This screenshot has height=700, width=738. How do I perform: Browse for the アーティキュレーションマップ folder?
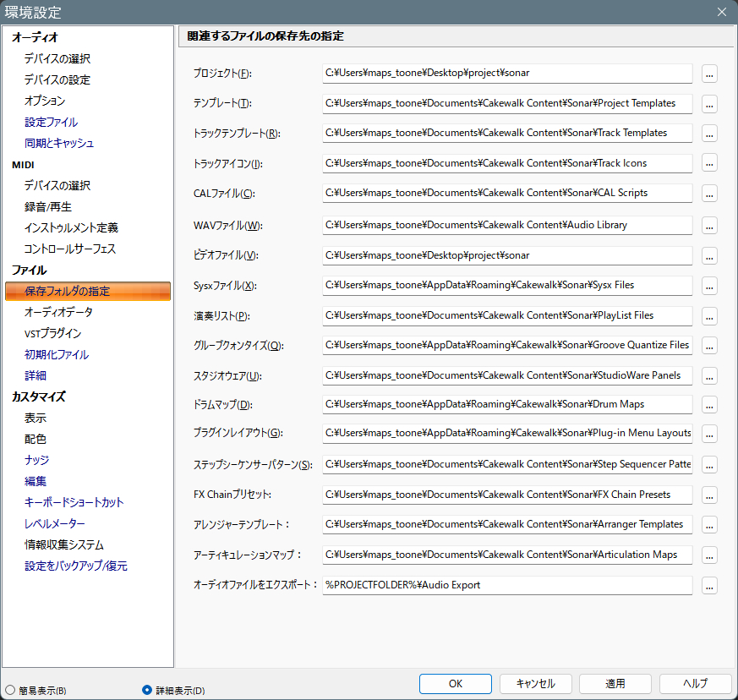[x=709, y=555]
